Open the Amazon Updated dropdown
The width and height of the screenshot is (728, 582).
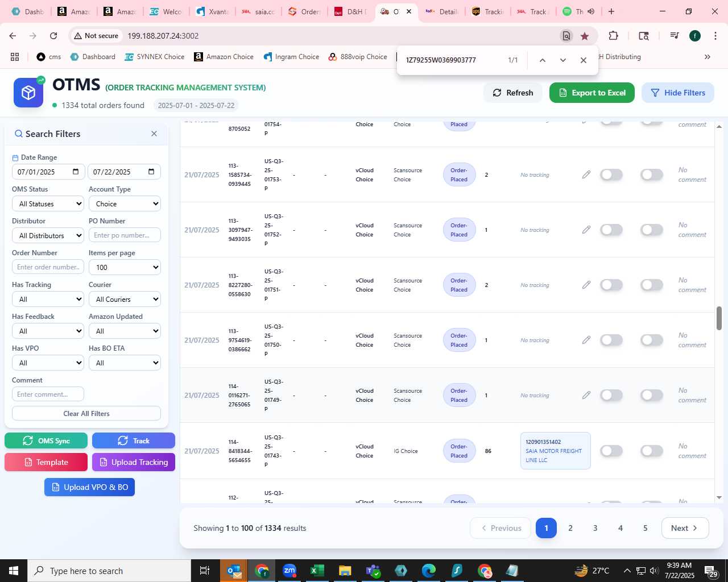[125, 331]
